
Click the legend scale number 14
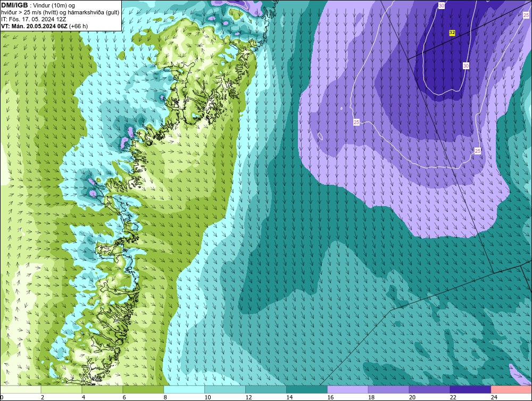tap(289, 397)
